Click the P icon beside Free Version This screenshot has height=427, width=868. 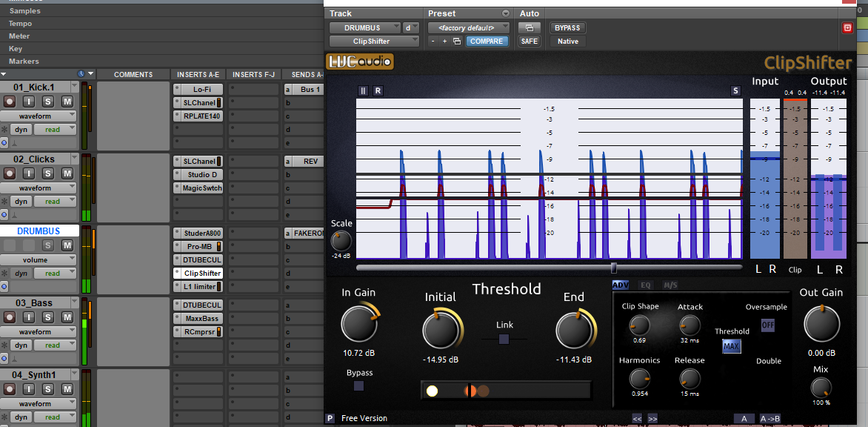(330, 418)
